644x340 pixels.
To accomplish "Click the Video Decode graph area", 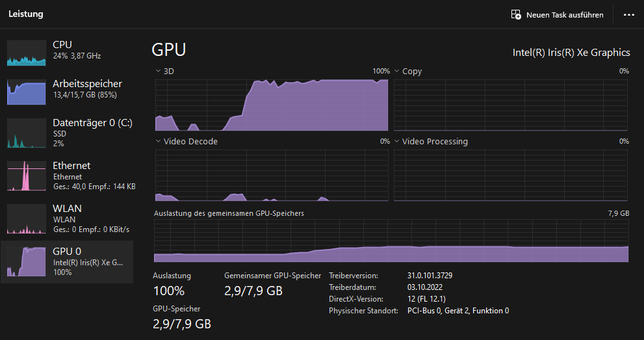I will 272,176.
